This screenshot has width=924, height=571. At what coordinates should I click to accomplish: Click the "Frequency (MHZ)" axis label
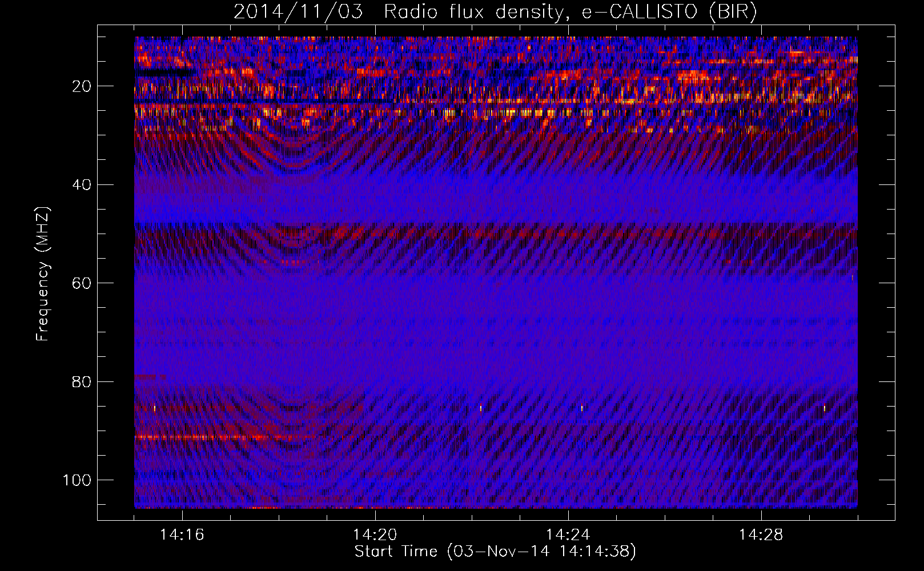coord(43,274)
